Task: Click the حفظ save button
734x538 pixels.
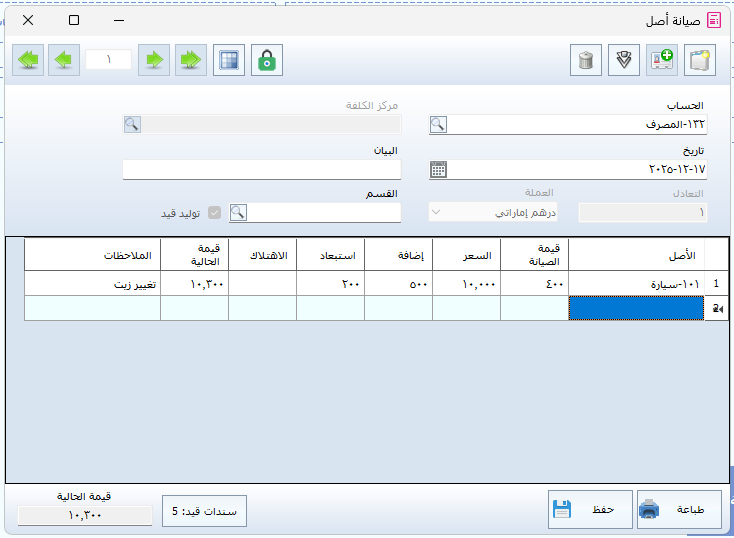Action: pos(590,509)
